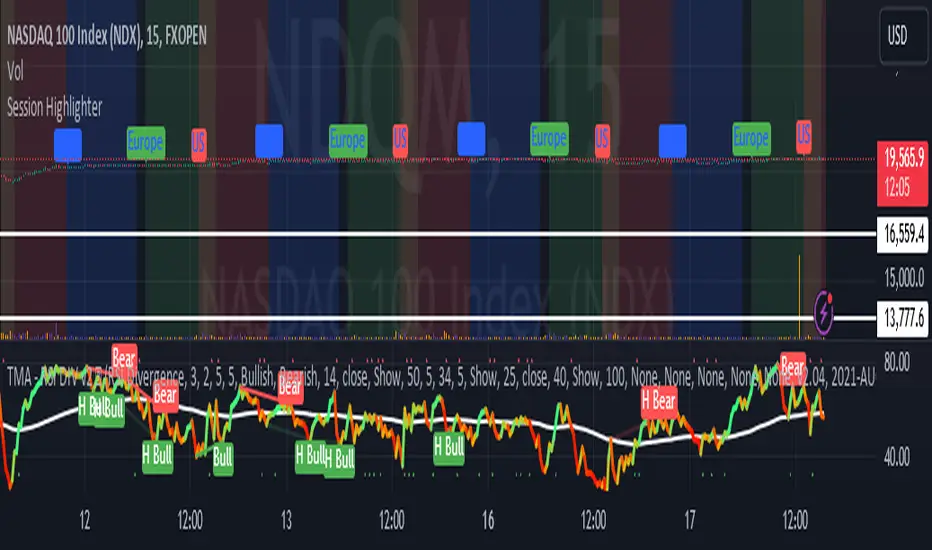The image size is (932, 550).
Task: Click the 15,000.0 price axis value
Action: coord(903,278)
